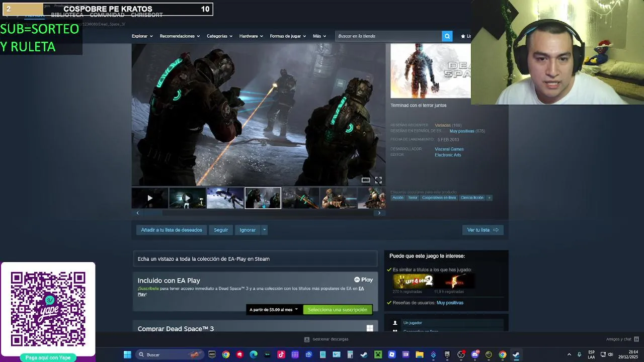The width and height of the screenshot is (644, 362).
Task: Click the Dead Space 3 header capsule image
Action: pos(431,71)
